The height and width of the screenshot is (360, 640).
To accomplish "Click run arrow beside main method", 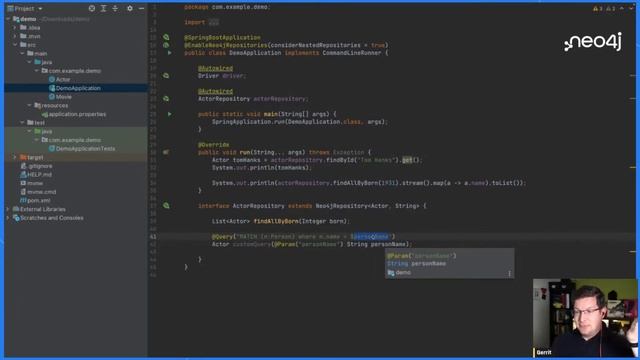I will click(x=169, y=114).
